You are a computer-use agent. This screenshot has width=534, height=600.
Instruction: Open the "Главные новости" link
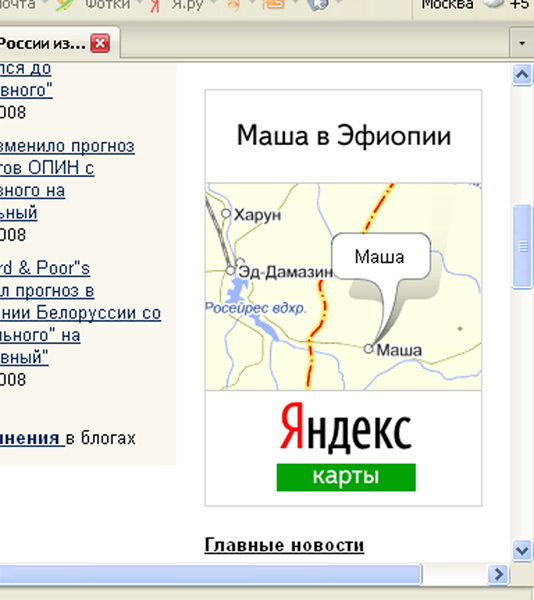(x=284, y=545)
